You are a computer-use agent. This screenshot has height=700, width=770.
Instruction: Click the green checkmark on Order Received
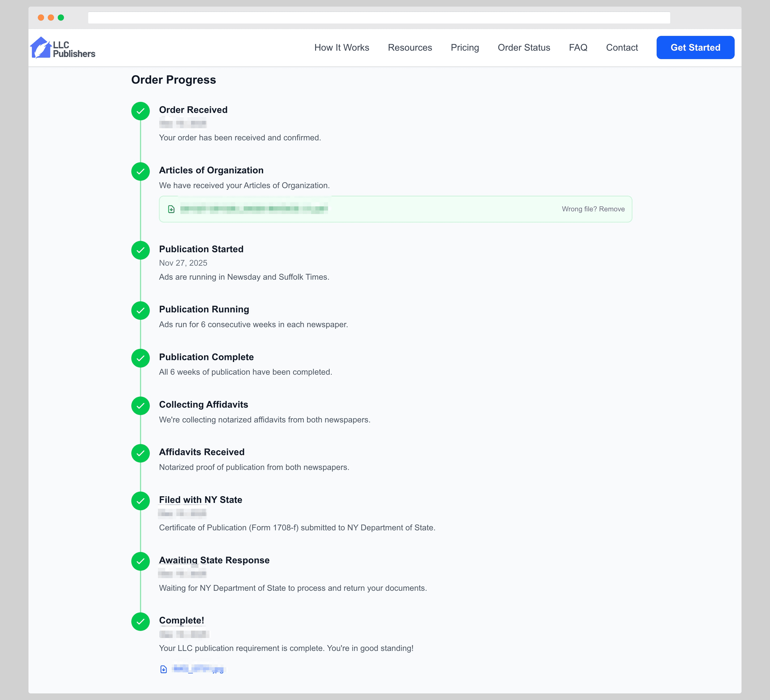point(141,111)
